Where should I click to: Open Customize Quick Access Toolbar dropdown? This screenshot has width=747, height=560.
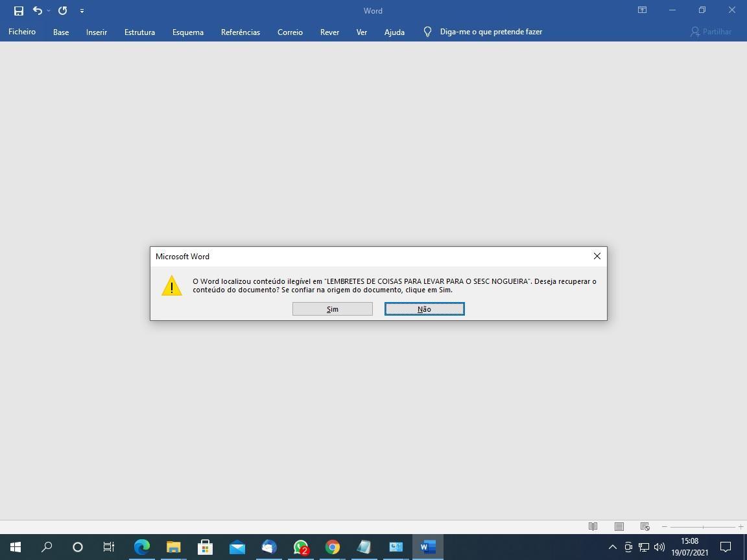click(x=82, y=10)
